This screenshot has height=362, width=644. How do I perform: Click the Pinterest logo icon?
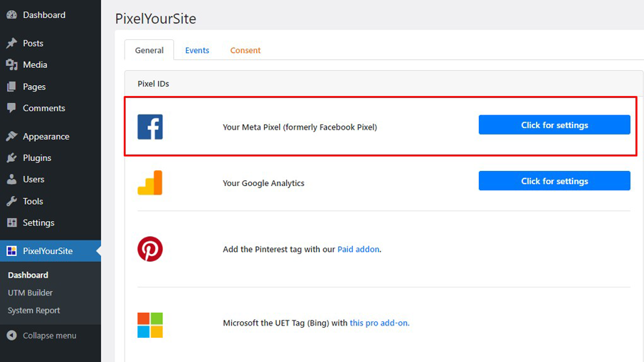coord(150,249)
